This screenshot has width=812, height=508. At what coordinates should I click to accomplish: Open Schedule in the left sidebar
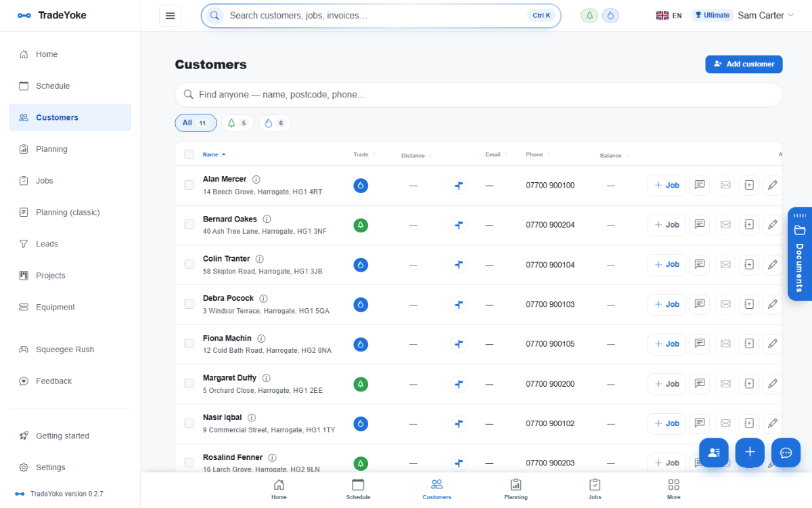[x=70, y=86]
